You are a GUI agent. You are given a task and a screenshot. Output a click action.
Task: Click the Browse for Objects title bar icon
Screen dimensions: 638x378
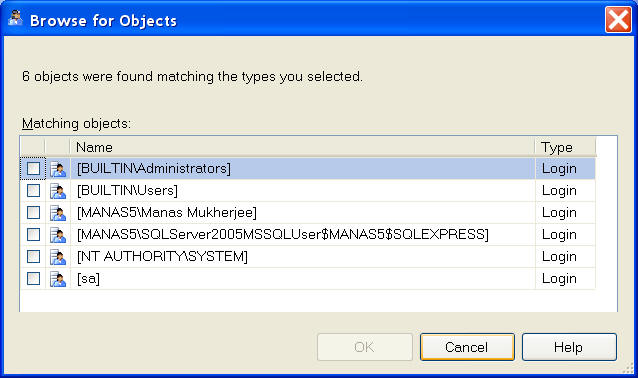[x=15, y=19]
